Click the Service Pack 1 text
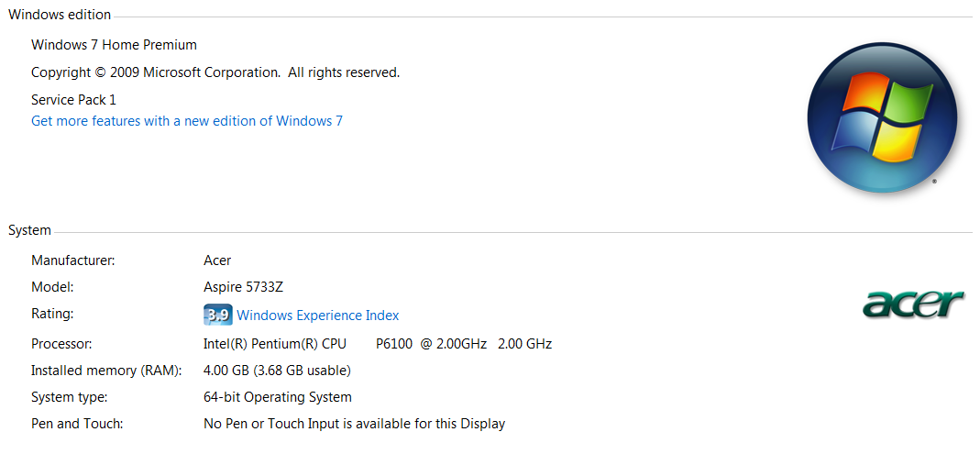The height and width of the screenshot is (454, 980). pos(73,100)
